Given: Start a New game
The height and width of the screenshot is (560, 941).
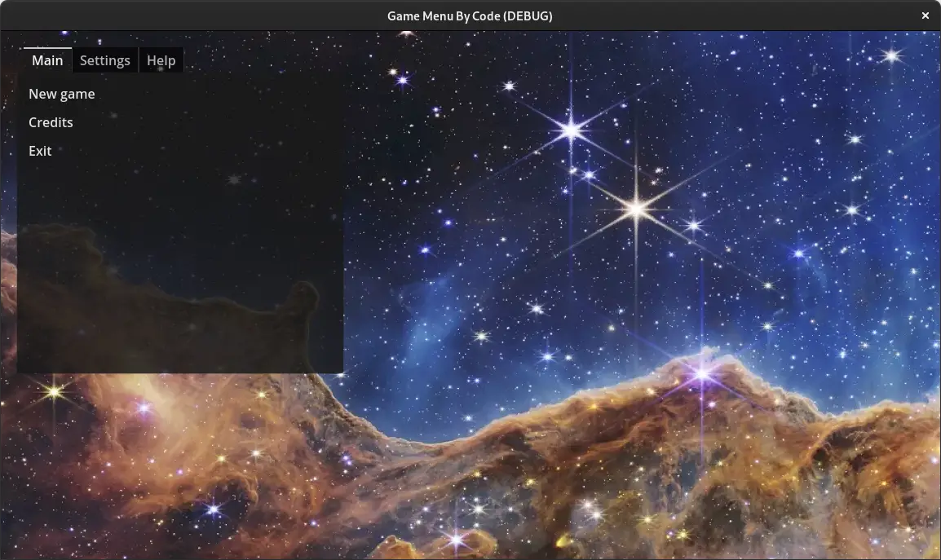Looking at the screenshot, I should tap(62, 95).
